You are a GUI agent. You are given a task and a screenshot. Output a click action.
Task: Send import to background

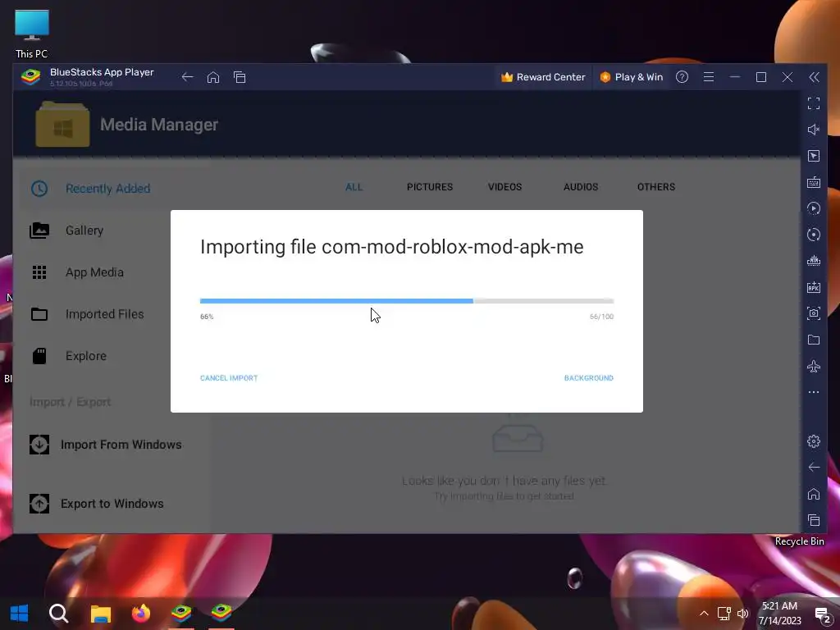coord(589,378)
